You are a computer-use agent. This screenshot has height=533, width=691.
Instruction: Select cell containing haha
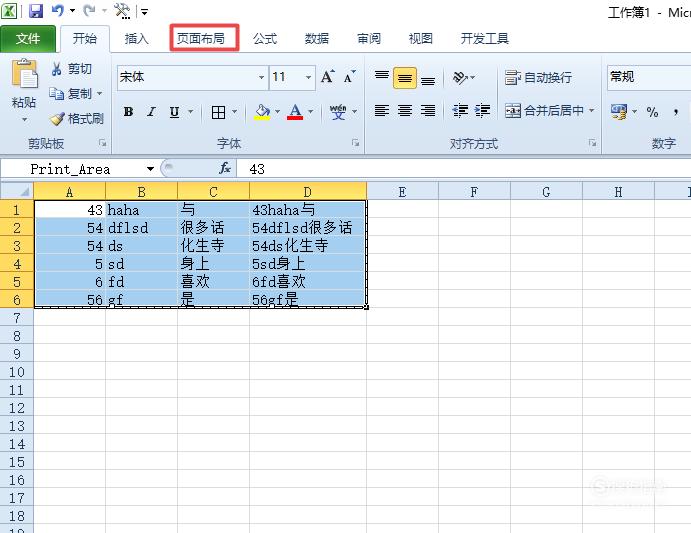(141, 210)
